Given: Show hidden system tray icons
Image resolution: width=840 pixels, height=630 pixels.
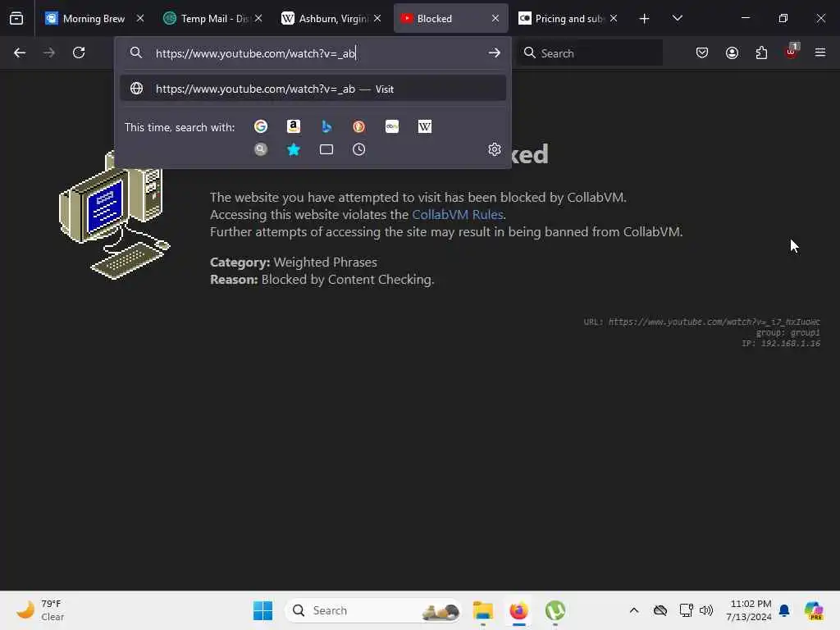Looking at the screenshot, I should point(634,610).
